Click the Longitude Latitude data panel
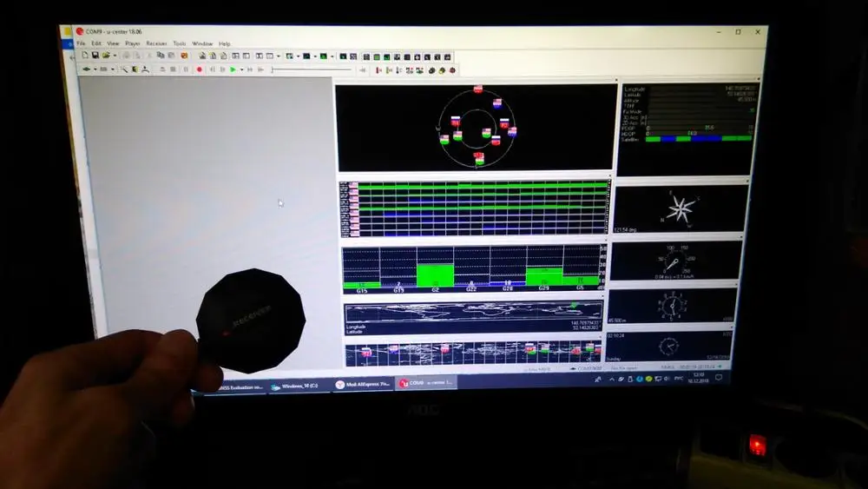868x489 pixels. coord(687,129)
